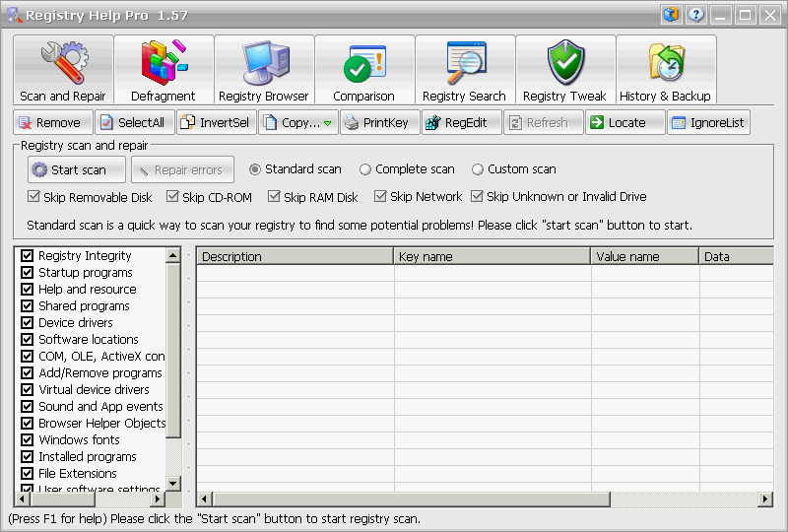Viewport: 788px width, 532px height.
Task: Open the Comparison tab
Action: click(x=364, y=70)
